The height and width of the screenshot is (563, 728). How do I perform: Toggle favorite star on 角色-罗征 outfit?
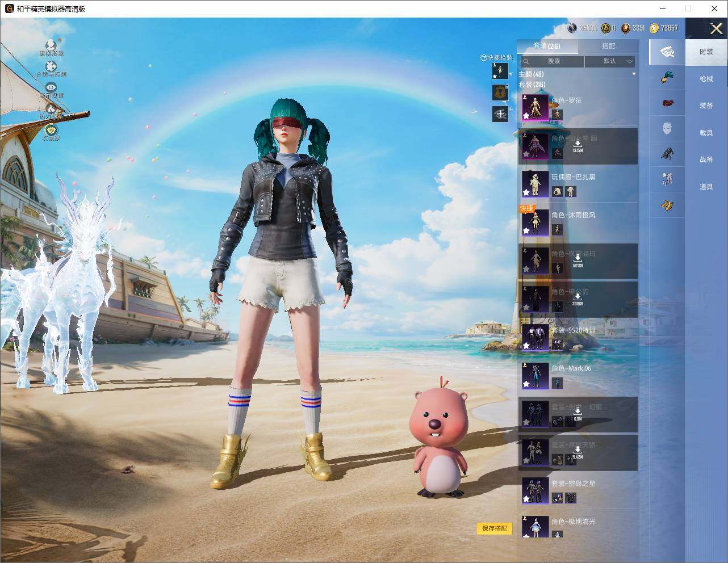(526, 116)
